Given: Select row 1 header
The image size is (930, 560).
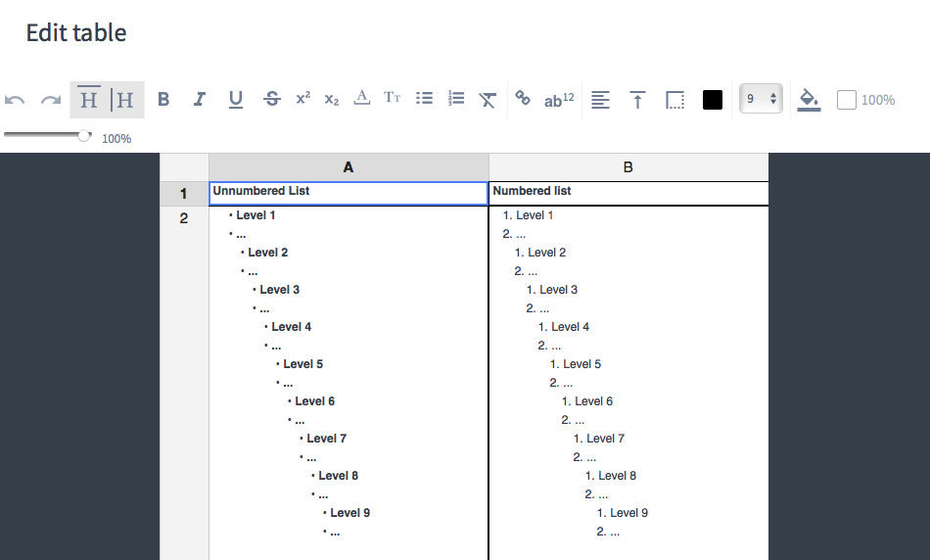Looking at the screenshot, I should [x=184, y=194].
